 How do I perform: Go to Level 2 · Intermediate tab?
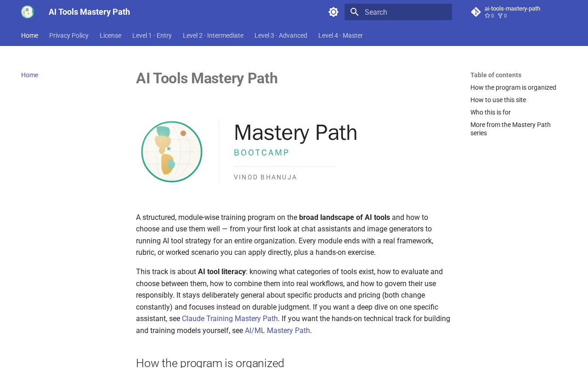click(213, 35)
